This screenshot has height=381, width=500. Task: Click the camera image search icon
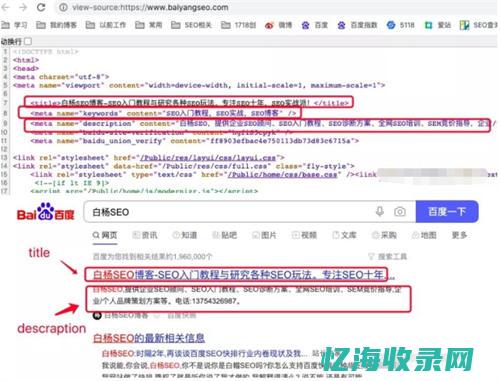400,212
